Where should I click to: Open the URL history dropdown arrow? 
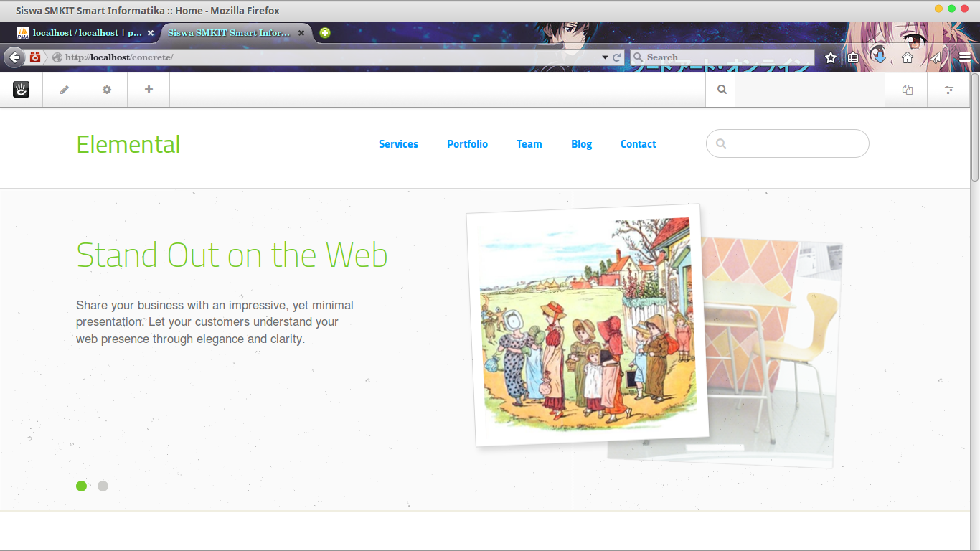605,57
